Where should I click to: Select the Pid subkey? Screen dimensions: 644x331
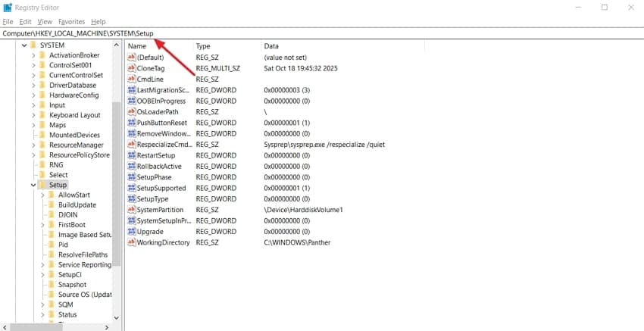coord(63,245)
